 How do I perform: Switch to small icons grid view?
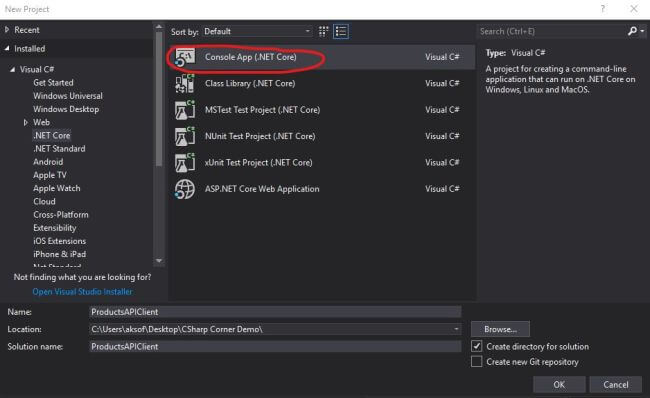[323, 32]
